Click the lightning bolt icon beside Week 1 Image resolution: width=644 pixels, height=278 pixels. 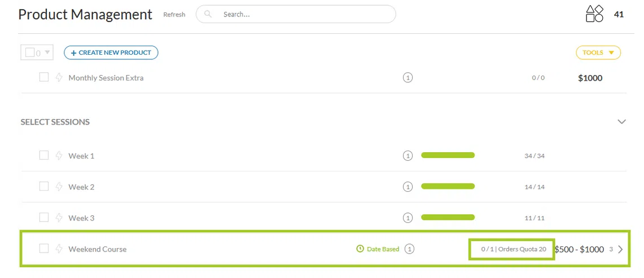click(59, 156)
